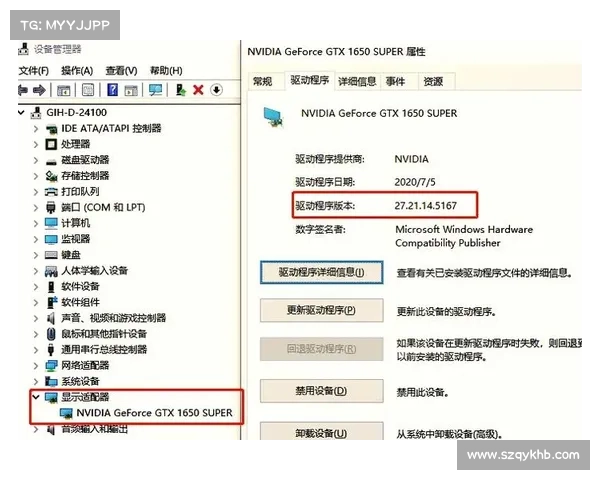Click the provider value NVIDIA

(x=411, y=159)
